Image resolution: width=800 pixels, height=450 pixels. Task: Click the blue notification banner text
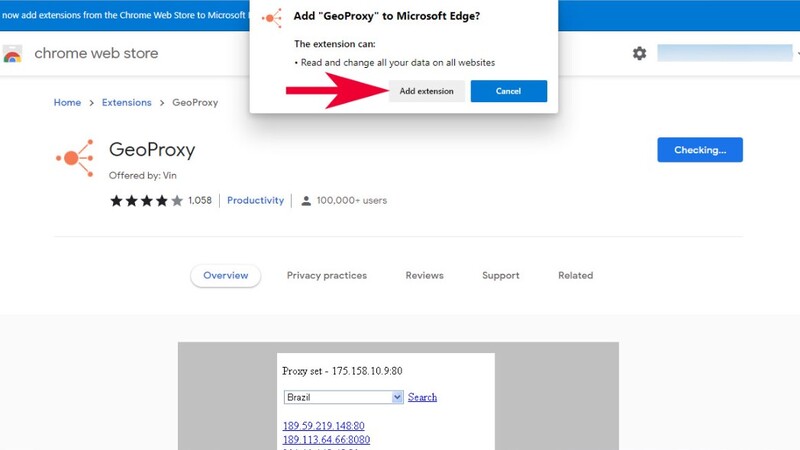click(123, 15)
